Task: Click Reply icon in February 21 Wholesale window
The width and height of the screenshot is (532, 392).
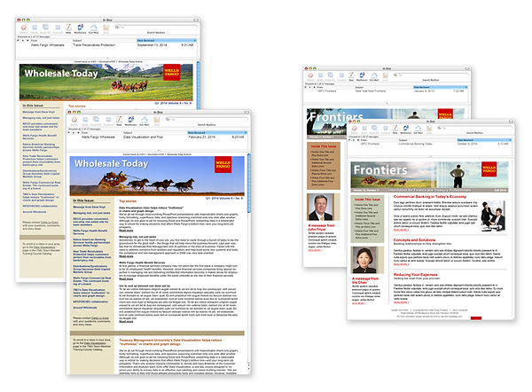Action: tap(85, 120)
